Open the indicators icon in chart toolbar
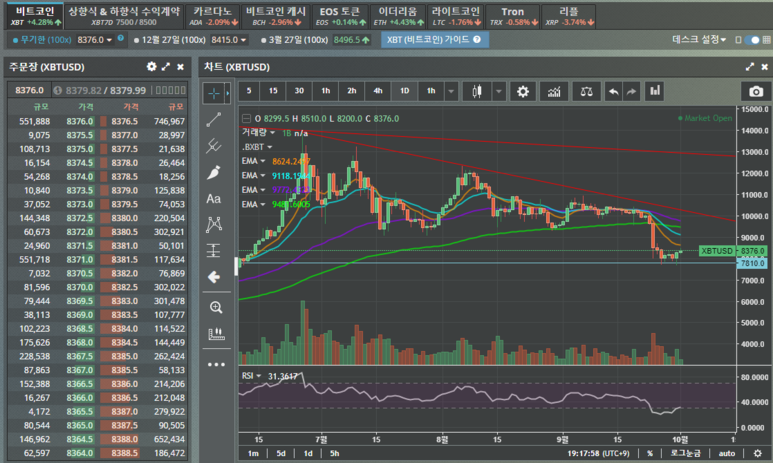773x463 pixels. [x=554, y=91]
